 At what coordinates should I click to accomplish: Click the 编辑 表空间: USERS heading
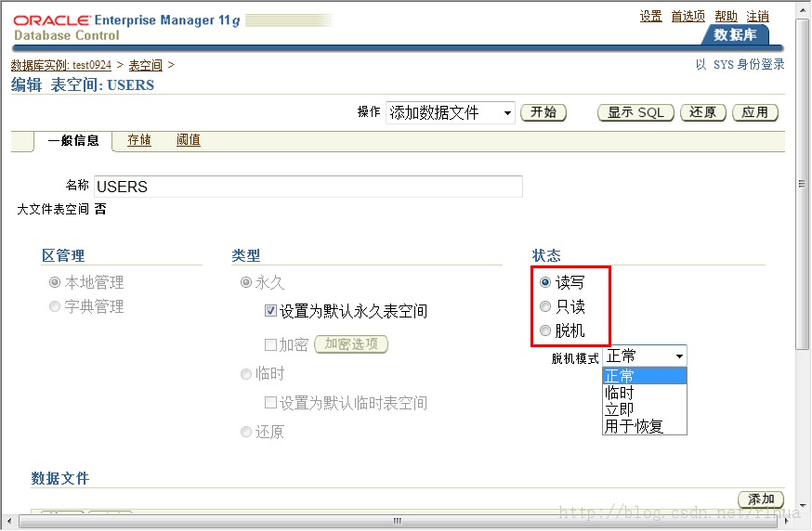coord(83,84)
